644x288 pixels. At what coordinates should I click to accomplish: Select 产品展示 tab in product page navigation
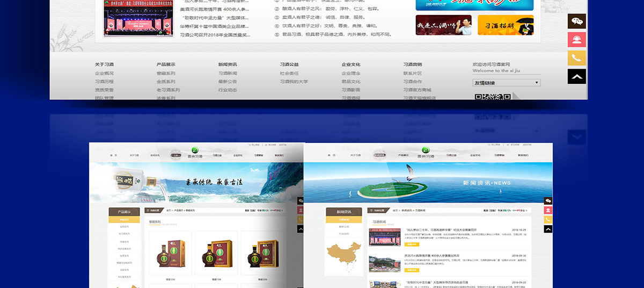pos(175,155)
